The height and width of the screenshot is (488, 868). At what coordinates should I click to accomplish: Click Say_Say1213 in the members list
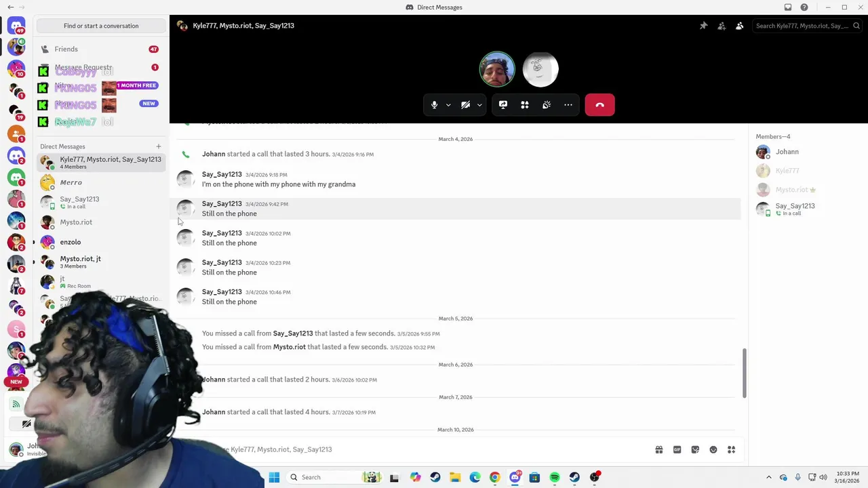tap(806, 209)
